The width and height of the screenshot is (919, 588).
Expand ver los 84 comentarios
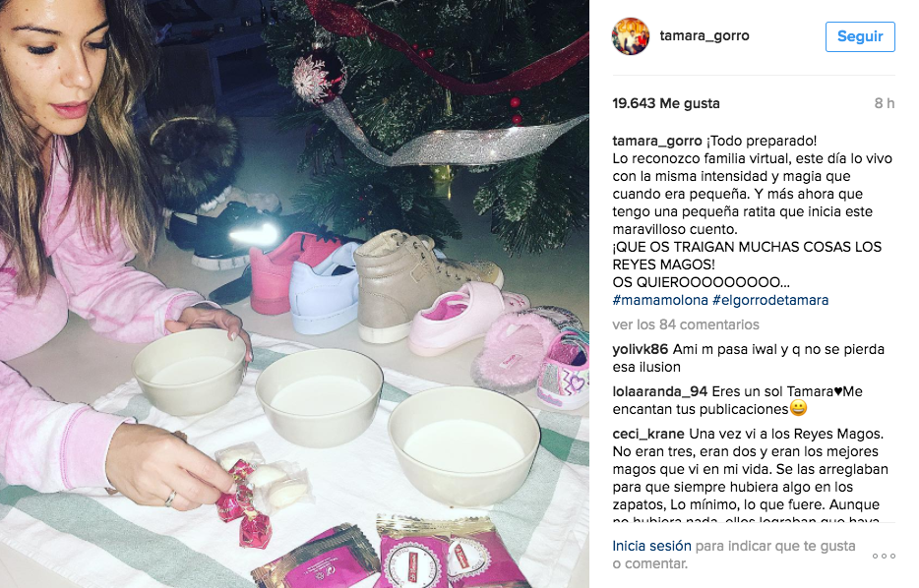point(686,324)
